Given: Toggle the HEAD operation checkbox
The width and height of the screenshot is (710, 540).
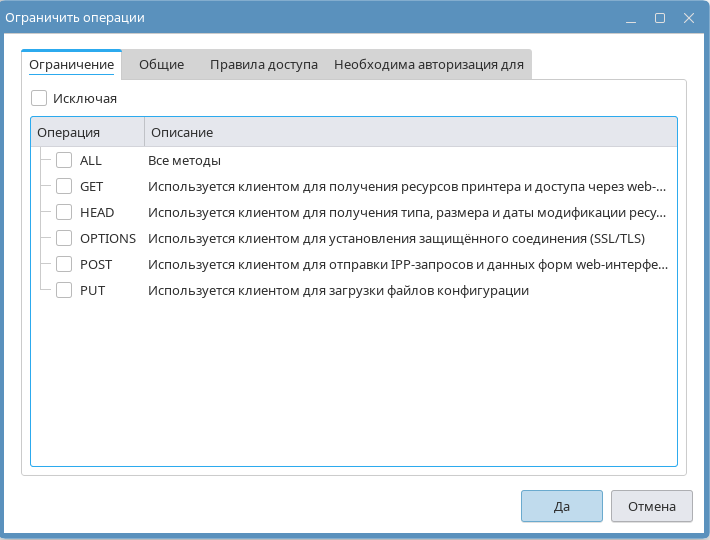Looking at the screenshot, I should coord(64,212).
